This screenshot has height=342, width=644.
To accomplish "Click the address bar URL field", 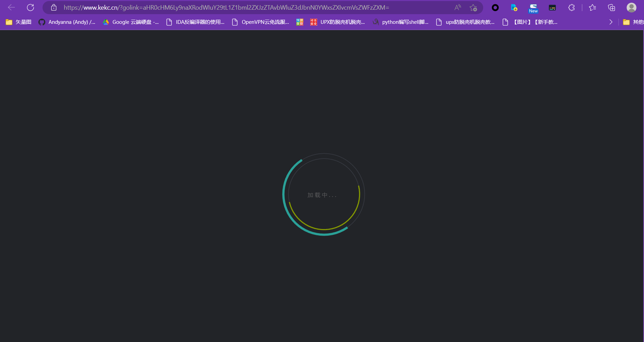I will pos(242,8).
